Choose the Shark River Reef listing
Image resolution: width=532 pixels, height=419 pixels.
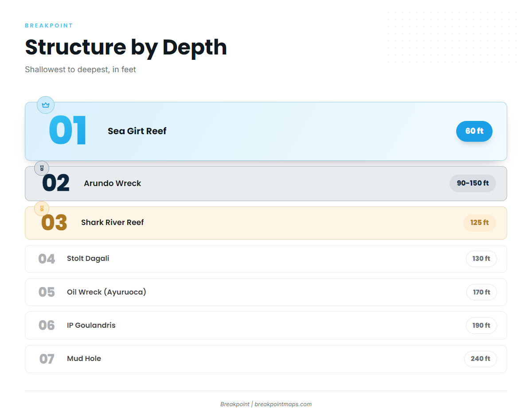coord(266,223)
